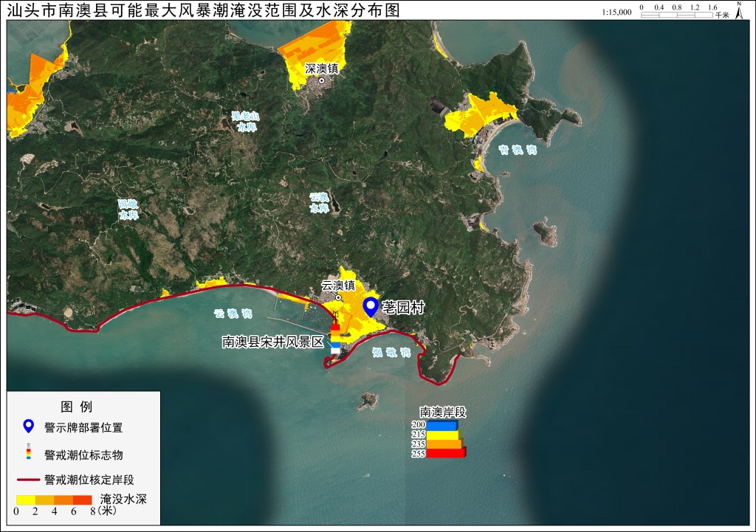This screenshot has width=756, height=532.
Task: Click the 深澳镇 label
Action: 322,69
